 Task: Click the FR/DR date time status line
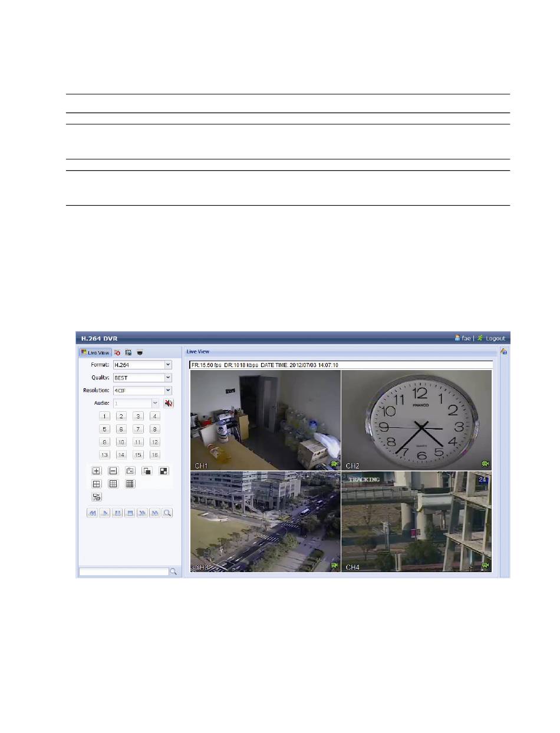click(x=341, y=365)
